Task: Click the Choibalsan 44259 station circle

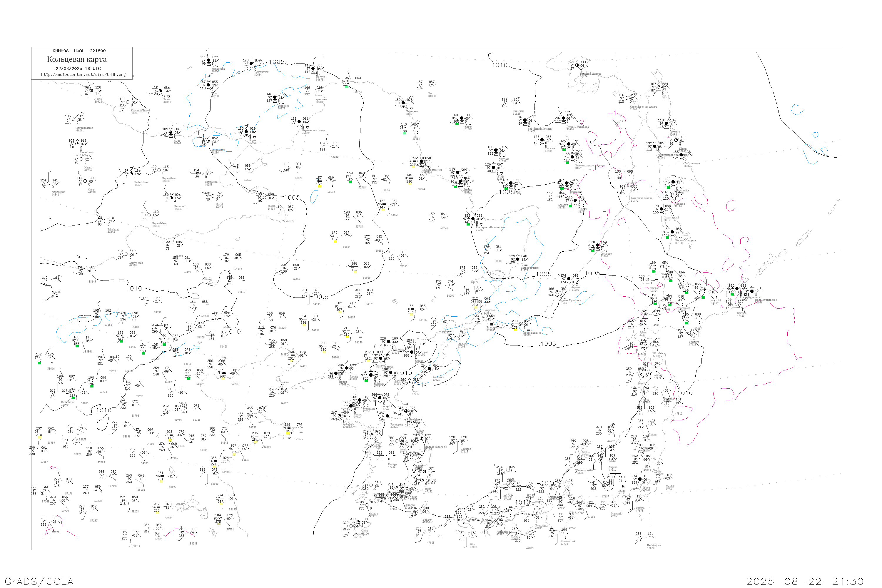Action: click(x=202, y=174)
